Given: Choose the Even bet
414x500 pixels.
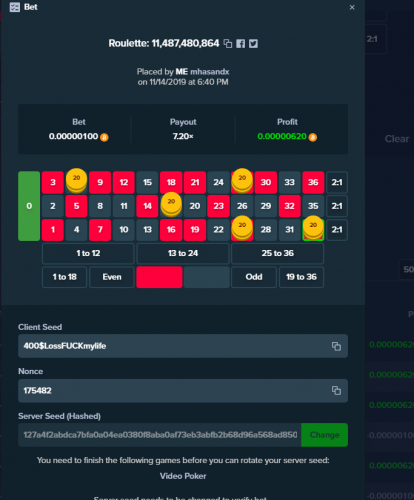Looking at the screenshot, I should 112,277.
